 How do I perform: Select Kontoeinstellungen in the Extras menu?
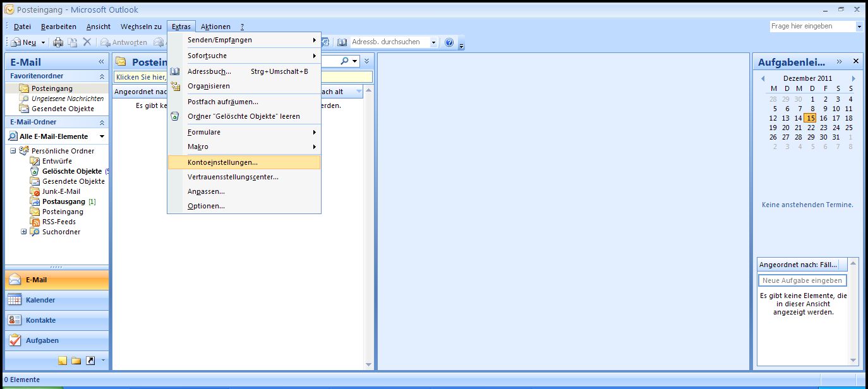pos(222,162)
